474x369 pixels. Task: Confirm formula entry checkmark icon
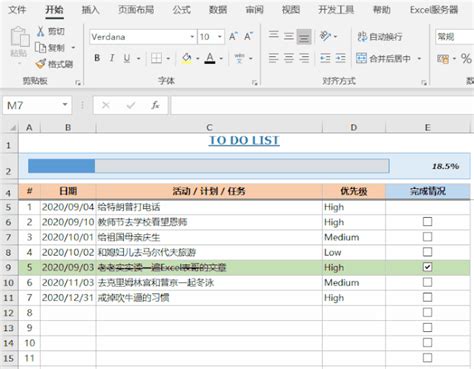click(131, 105)
